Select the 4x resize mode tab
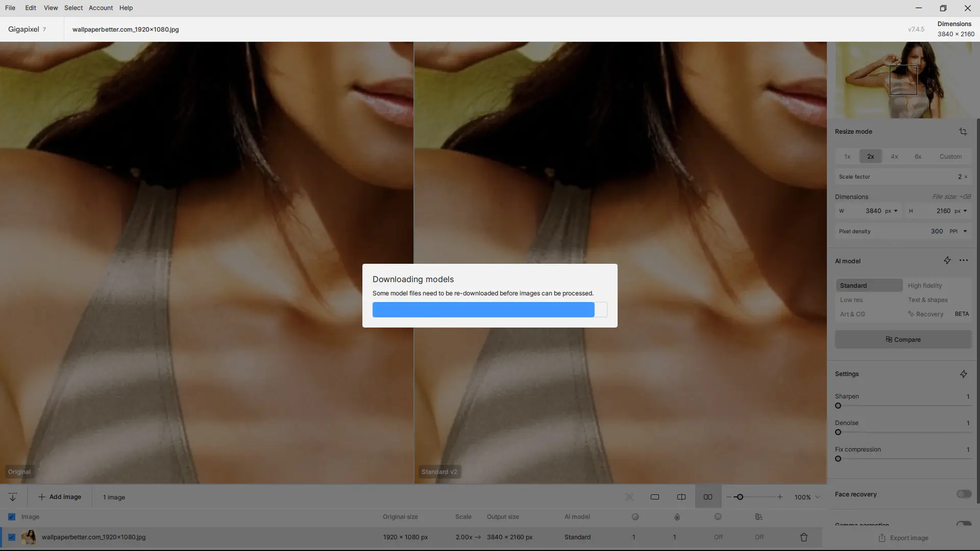Screen dimensions: 980x551 [894, 157]
